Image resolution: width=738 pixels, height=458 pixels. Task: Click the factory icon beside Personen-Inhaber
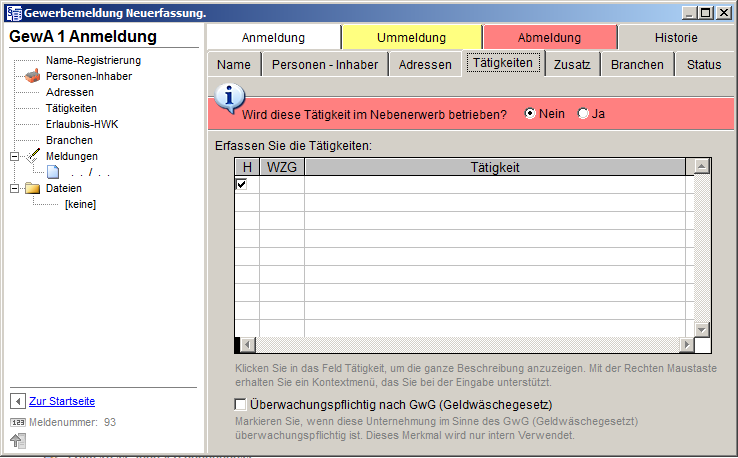click(32, 76)
